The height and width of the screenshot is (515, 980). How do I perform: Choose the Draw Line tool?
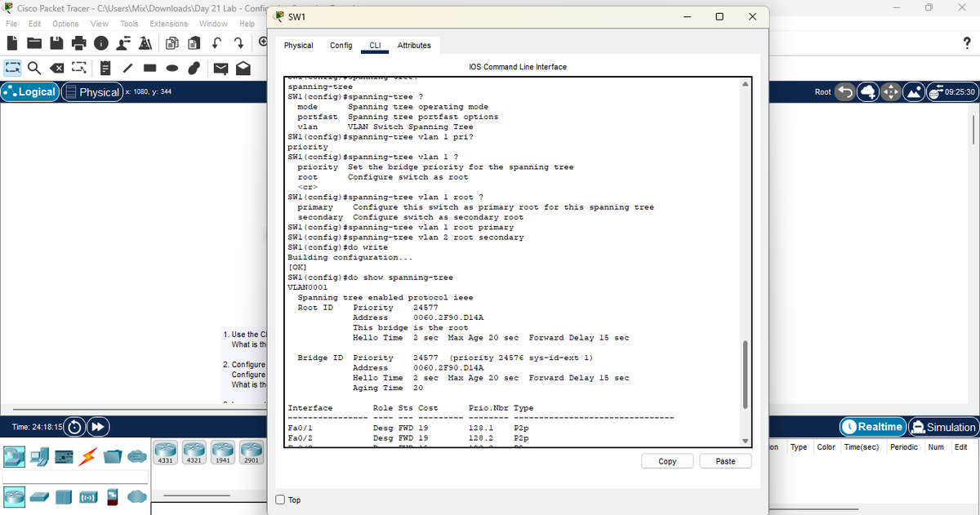pyautogui.click(x=129, y=69)
